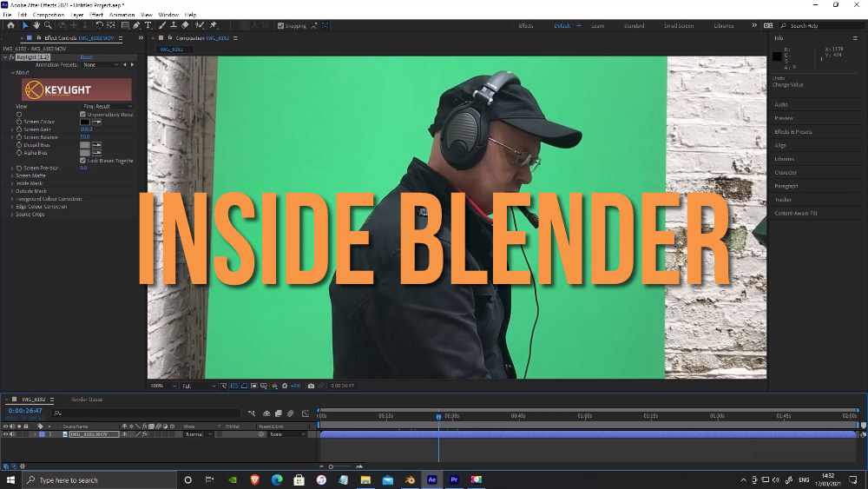Open the layer blending Mode Normal dropdown
Viewport: 868px width, 489px height.
click(x=200, y=434)
